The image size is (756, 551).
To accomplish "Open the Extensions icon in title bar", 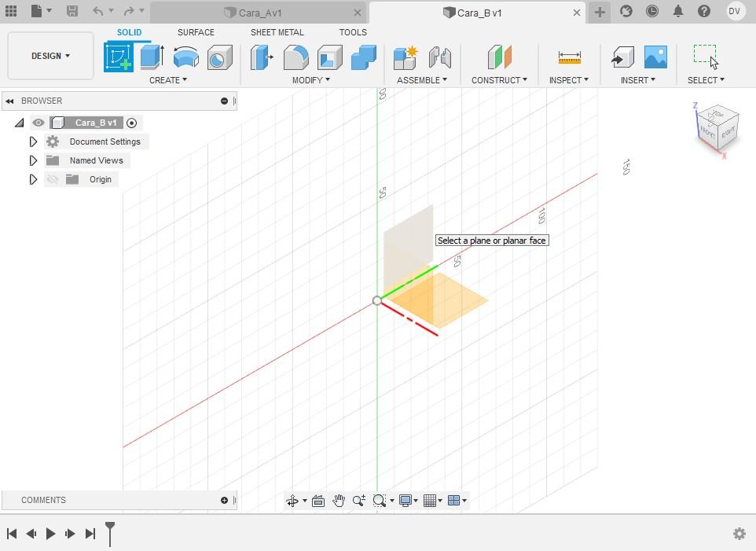I will coord(626,11).
